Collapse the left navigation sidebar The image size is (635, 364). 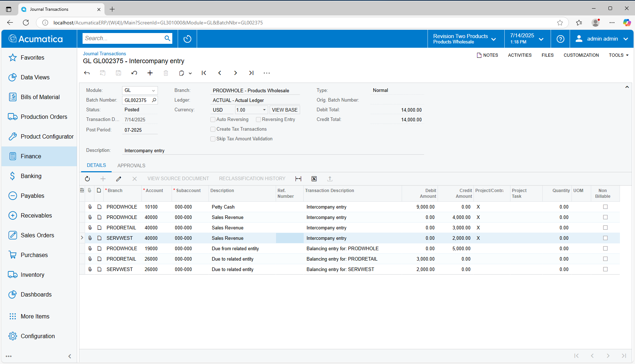click(70, 356)
